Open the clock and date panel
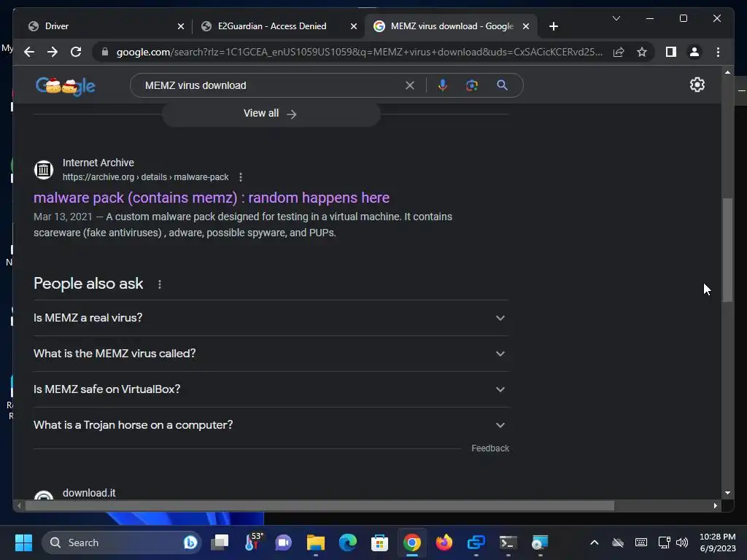Viewport: 747px width, 560px height. click(718, 542)
